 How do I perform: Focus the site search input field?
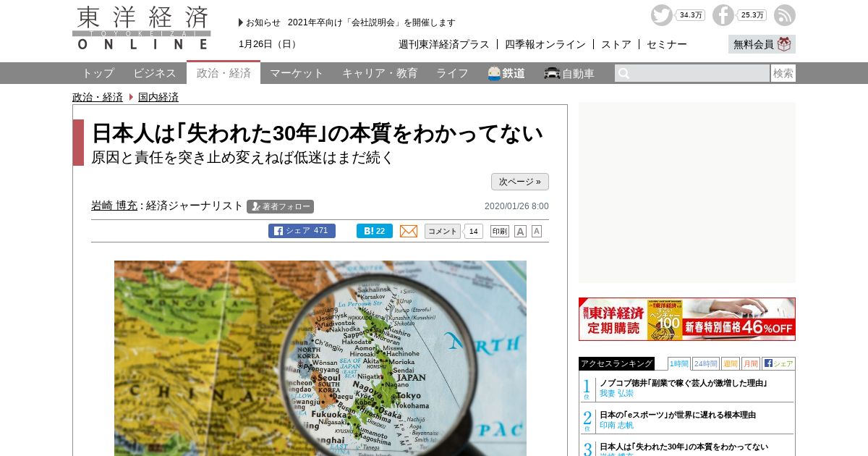pos(692,73)
